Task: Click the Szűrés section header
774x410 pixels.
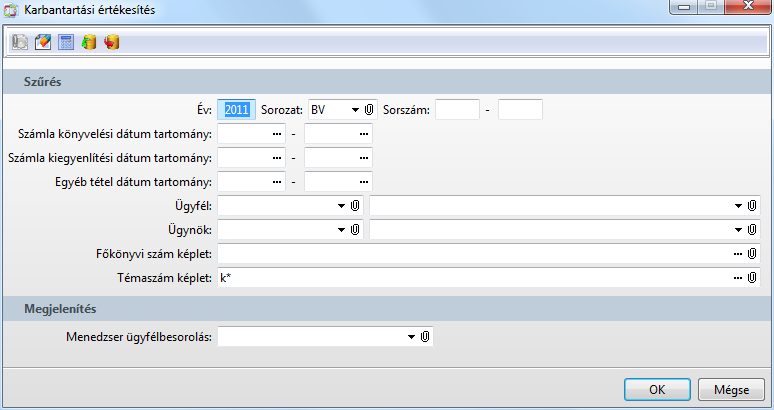Action: point(387,81)
